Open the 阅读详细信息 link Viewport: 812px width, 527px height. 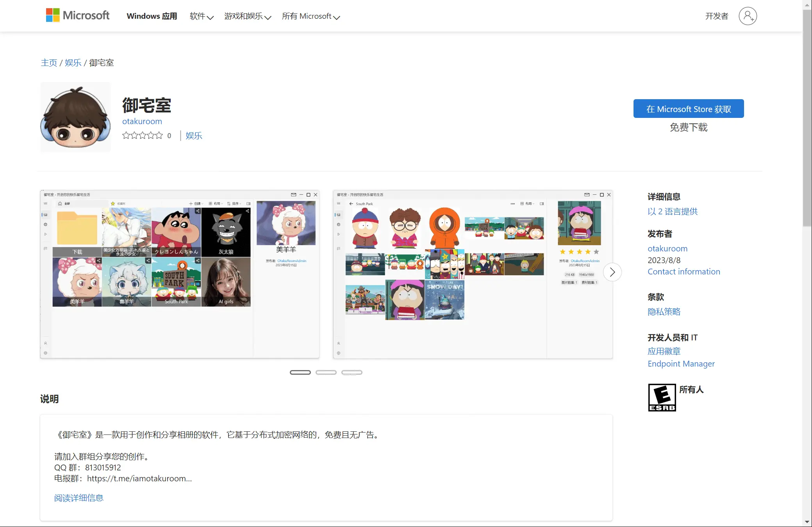point(78,497)
